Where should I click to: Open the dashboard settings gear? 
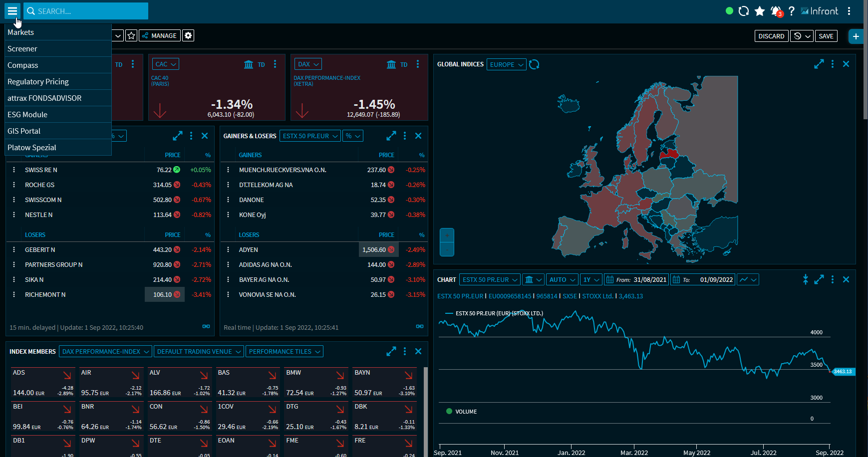[x=188, y=36]
